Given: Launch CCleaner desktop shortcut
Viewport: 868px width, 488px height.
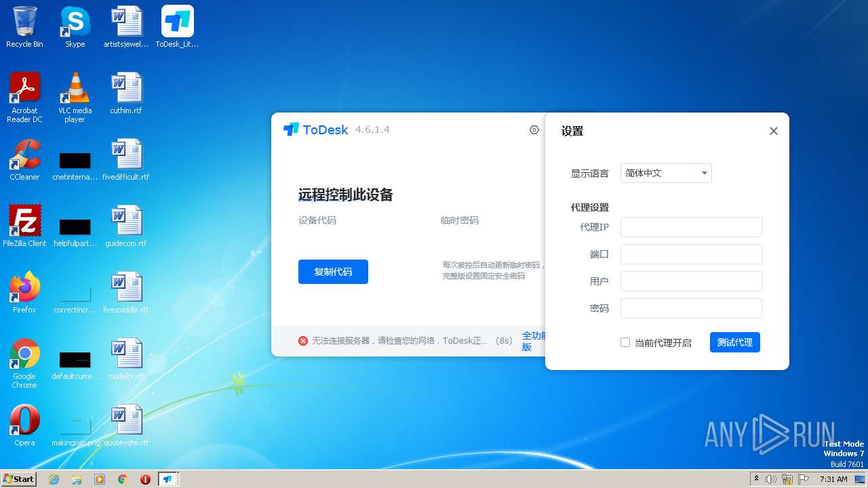Looking at the screenshot, I should [24, 160].
